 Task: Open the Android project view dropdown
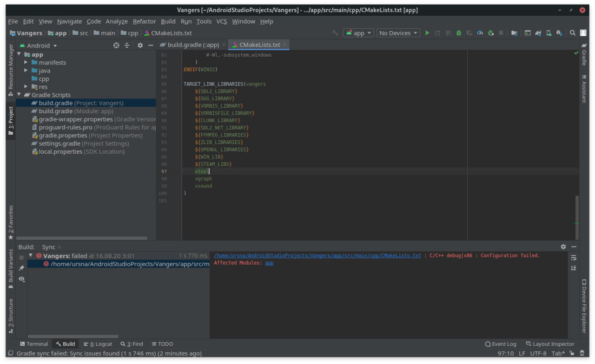tap(38, 45)
